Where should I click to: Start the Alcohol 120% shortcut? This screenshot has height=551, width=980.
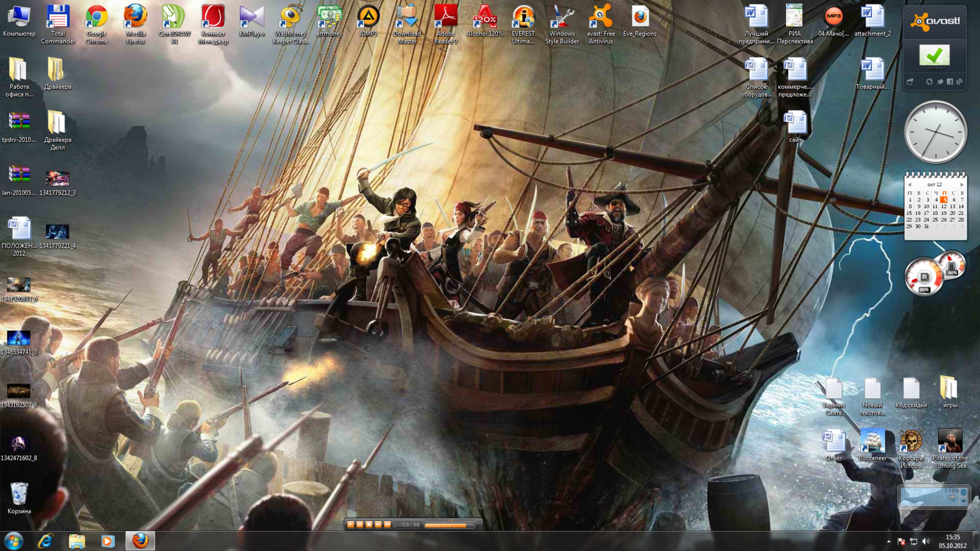coord(485,17)
